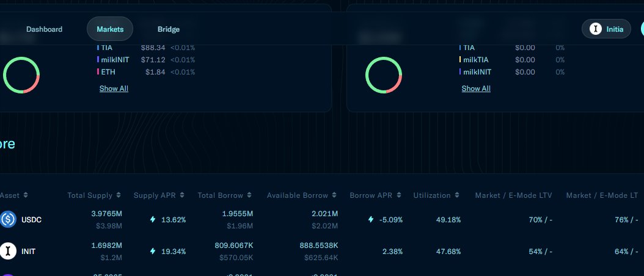The image size is (644, 276).
Task: Click the lightning bolt beside -5.09% Borrow APR
Action: [371, 219]
